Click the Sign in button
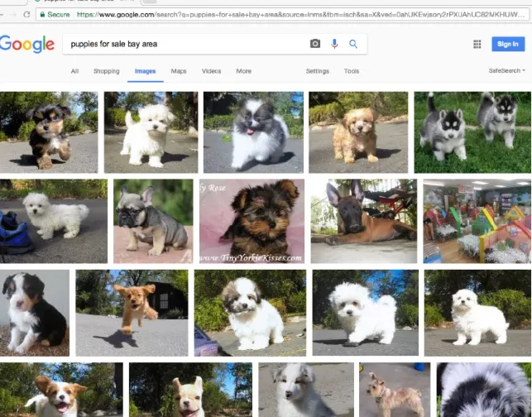Screen dimensions: 532x417 point(508,44)
